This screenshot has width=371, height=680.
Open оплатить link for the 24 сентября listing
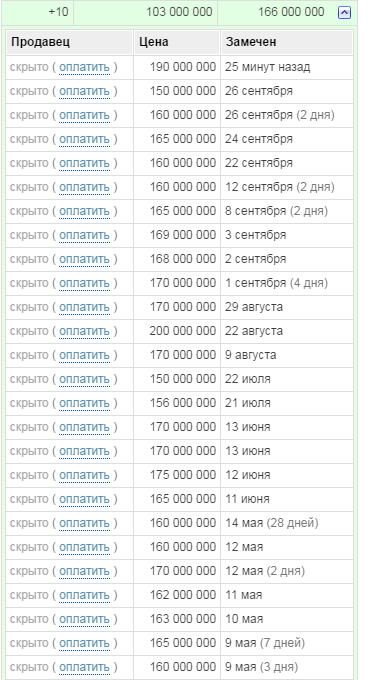tap(85, 139)
